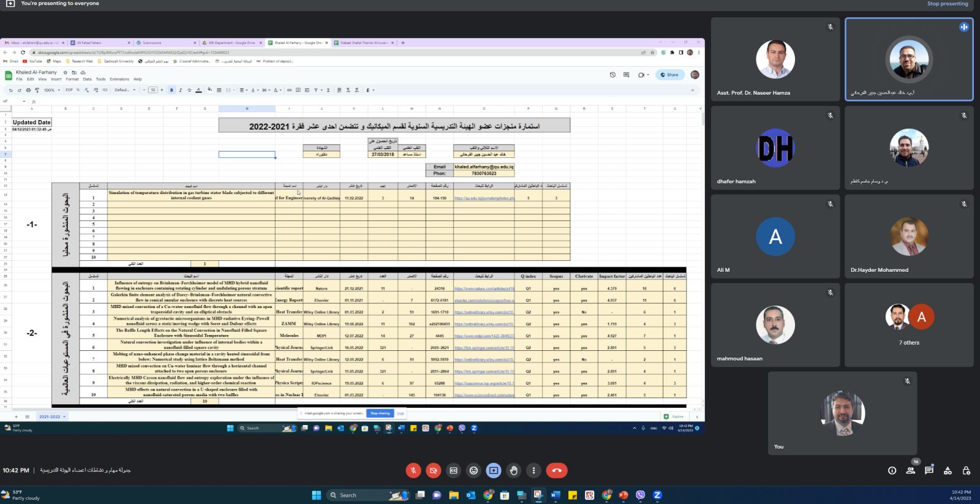Open Format menu in shared Google Sheets

(72, 79)
